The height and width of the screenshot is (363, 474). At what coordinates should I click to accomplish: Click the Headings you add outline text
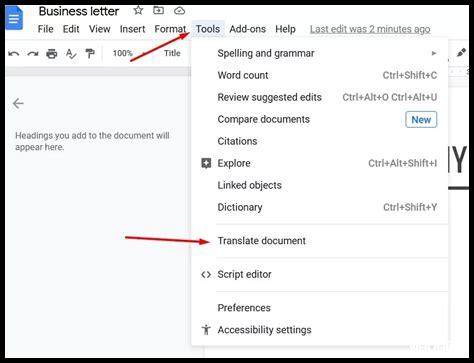click(x=92, y=141)
